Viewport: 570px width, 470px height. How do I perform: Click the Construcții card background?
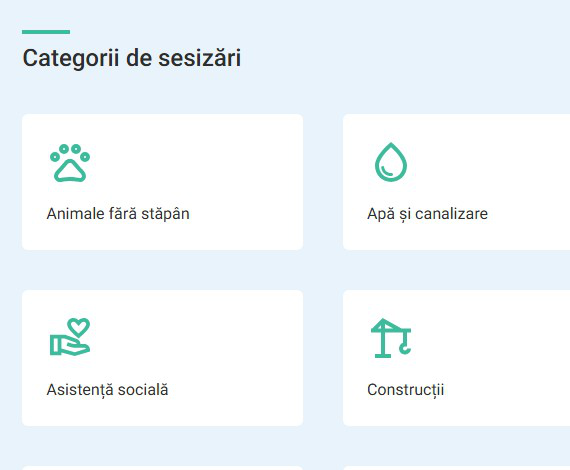tap(457, 358)
